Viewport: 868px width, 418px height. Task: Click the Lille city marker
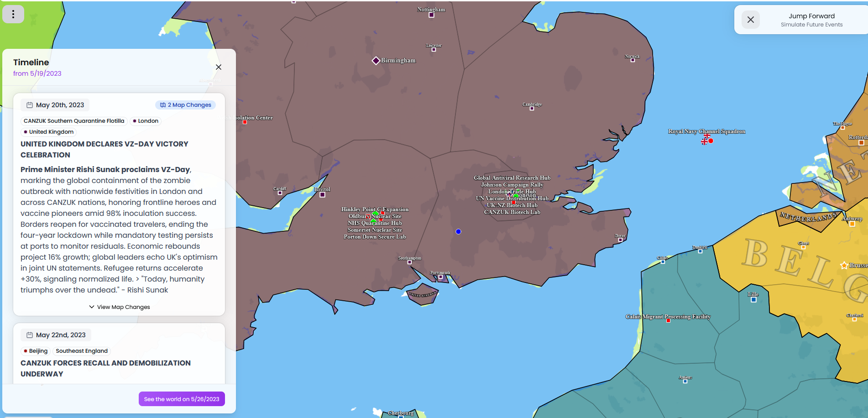point(753,300)
